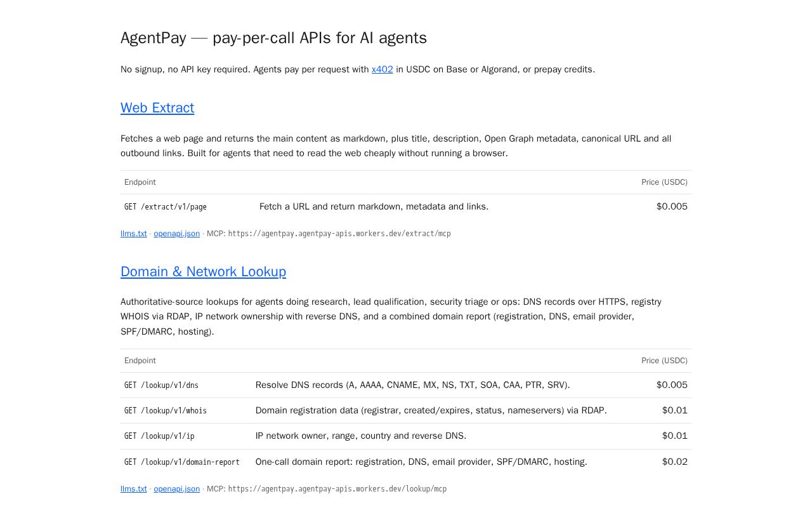Click the $0.01 price in the whois row
The image size is (812, 508).
tap(675, 410)
